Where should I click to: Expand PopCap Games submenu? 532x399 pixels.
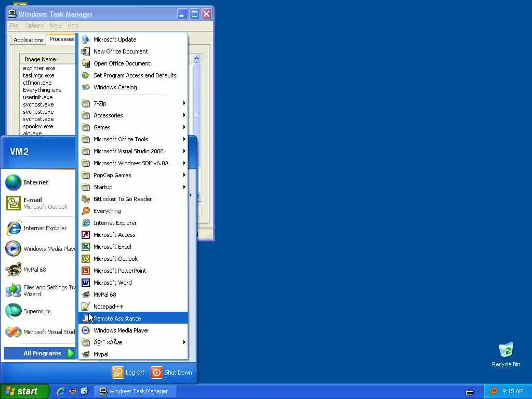click(x=133, y=175)
